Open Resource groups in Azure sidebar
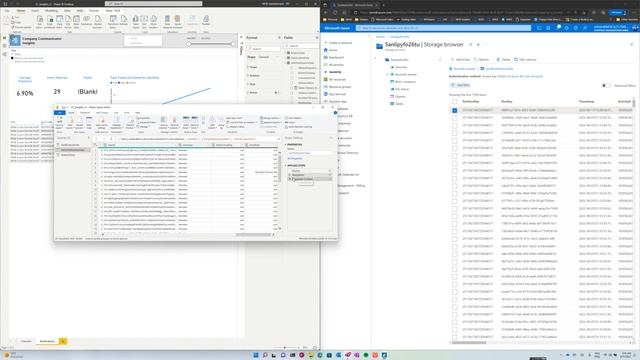Screen dimensions: 640x360 pos(337,87)
